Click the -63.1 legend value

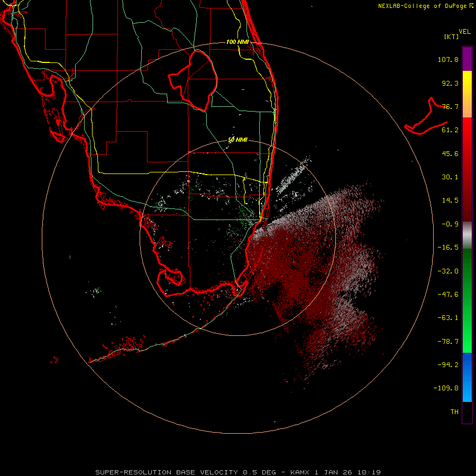[448, 318]
